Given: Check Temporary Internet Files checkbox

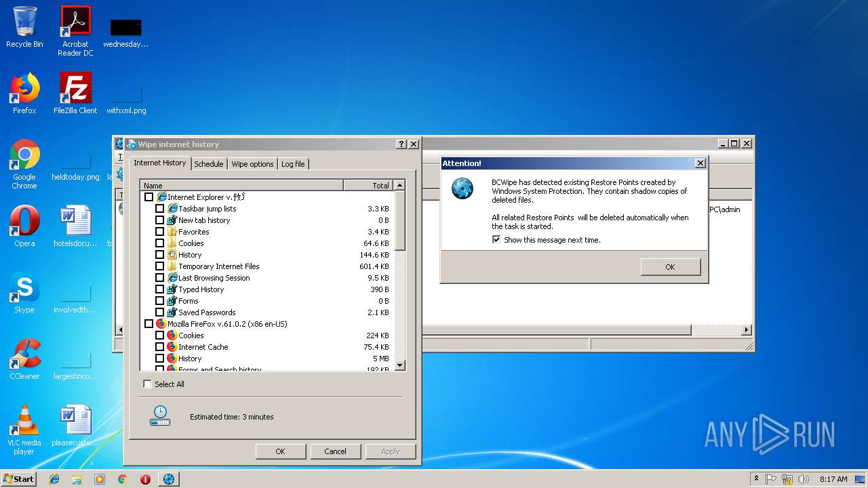Looking at the screenshot, I should (160, 266).
